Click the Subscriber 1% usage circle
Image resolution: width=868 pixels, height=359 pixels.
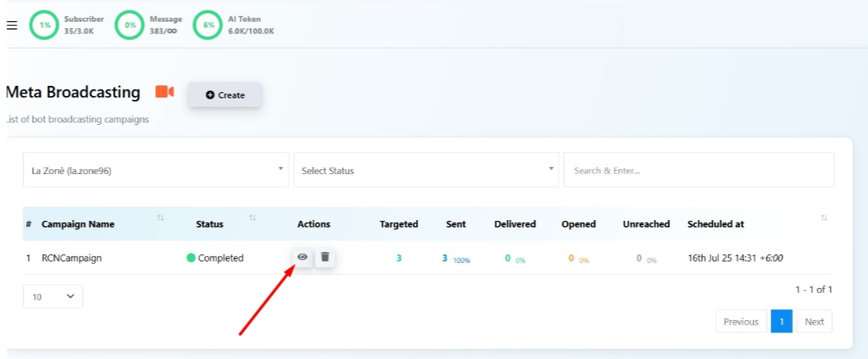(44, 25)
